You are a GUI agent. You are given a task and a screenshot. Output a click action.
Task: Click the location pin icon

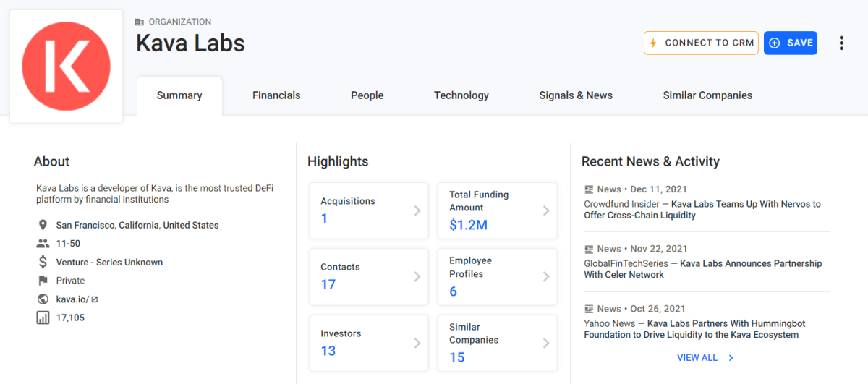point(43,225)
